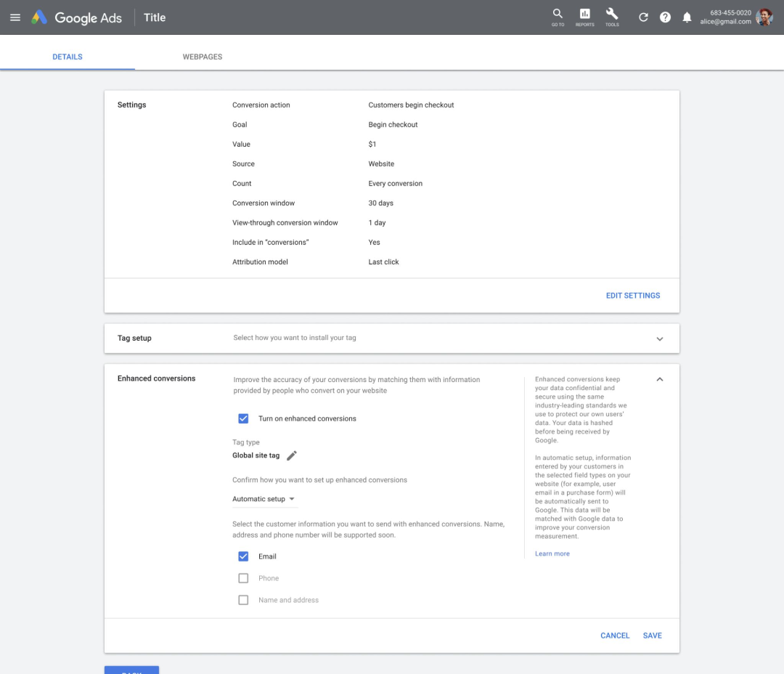The image size is (784, 674).
Task: Switch to the Details tab
Action: 68,57
